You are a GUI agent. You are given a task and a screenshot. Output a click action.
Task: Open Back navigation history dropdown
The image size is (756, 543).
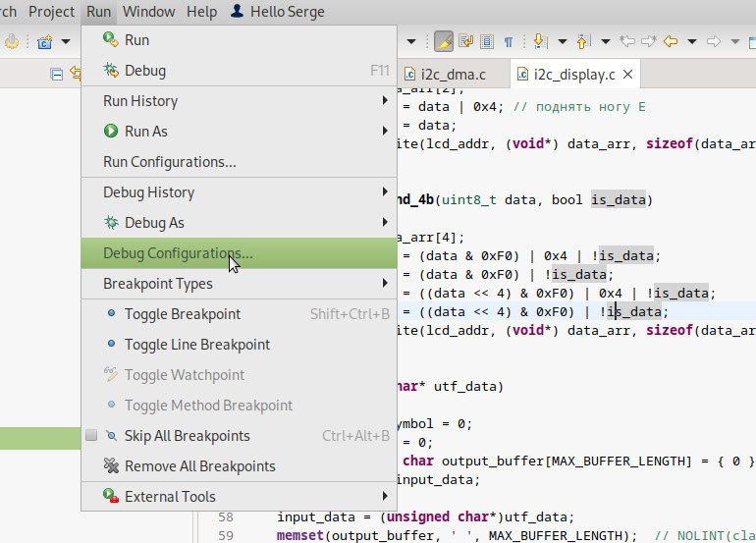click(692, 41)
